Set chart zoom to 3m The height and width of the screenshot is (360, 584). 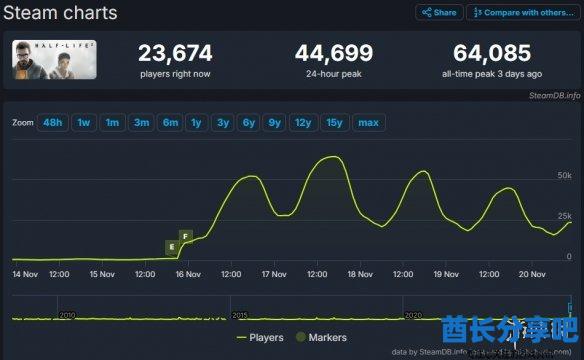pyautogui.click(x=142, y=122)
